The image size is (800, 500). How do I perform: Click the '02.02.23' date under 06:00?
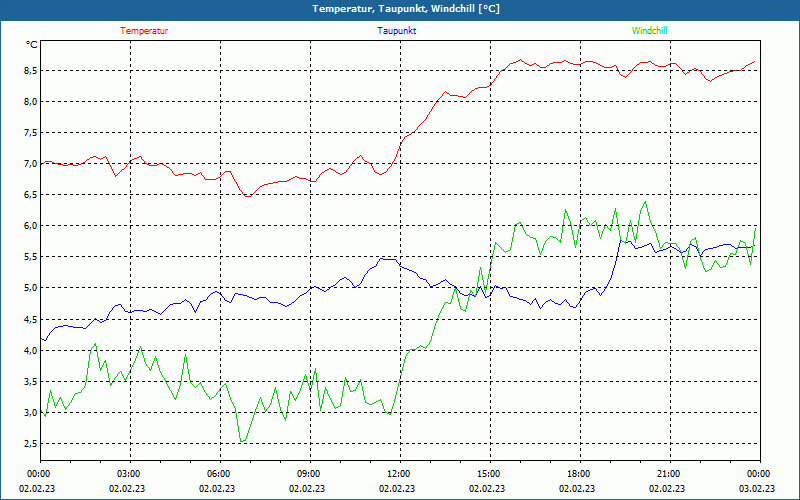pos(217,488)
